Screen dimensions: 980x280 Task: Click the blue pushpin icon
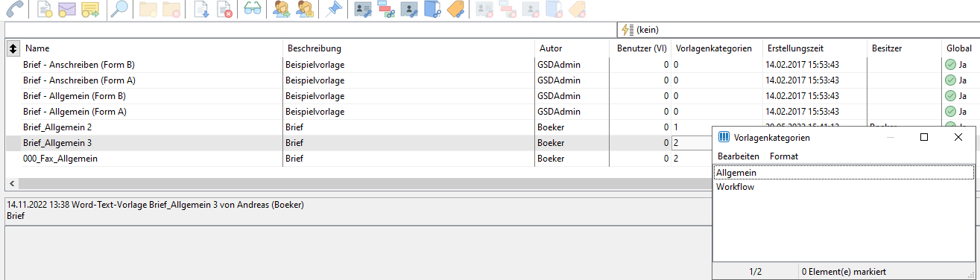click(x=332, y=9)
